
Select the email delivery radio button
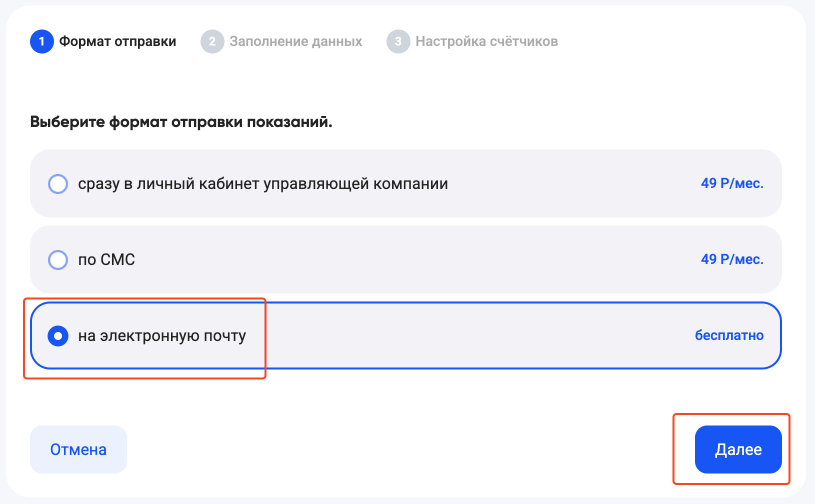[x=58, y=336]
